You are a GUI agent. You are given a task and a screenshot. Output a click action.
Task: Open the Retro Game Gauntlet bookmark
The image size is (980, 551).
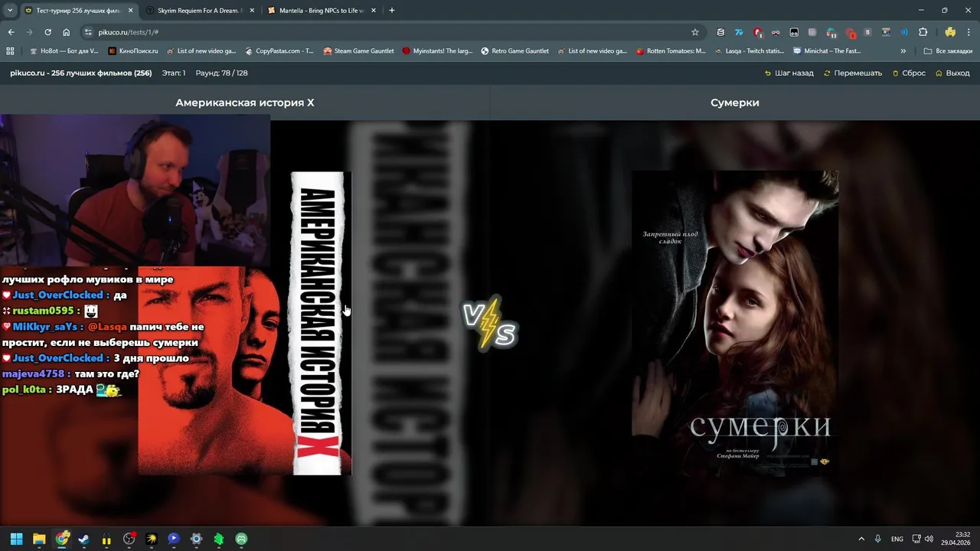point(514,51)
